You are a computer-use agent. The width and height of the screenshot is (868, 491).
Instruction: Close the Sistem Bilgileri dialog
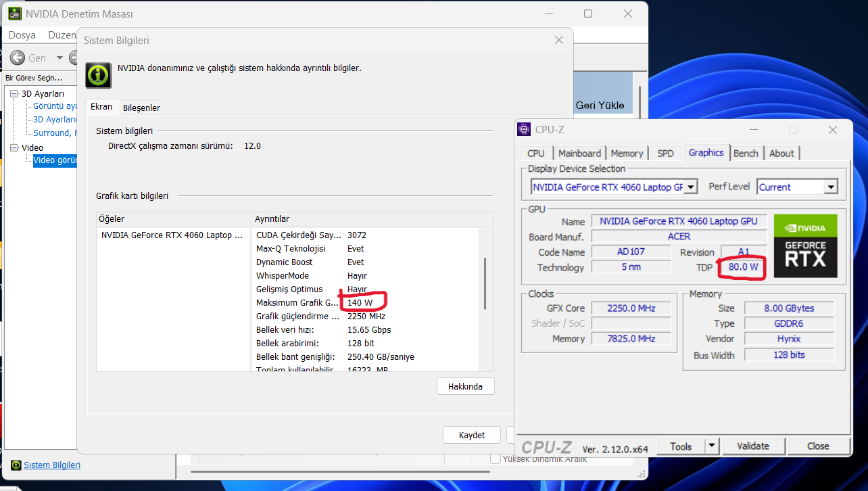tap(559, 41)
